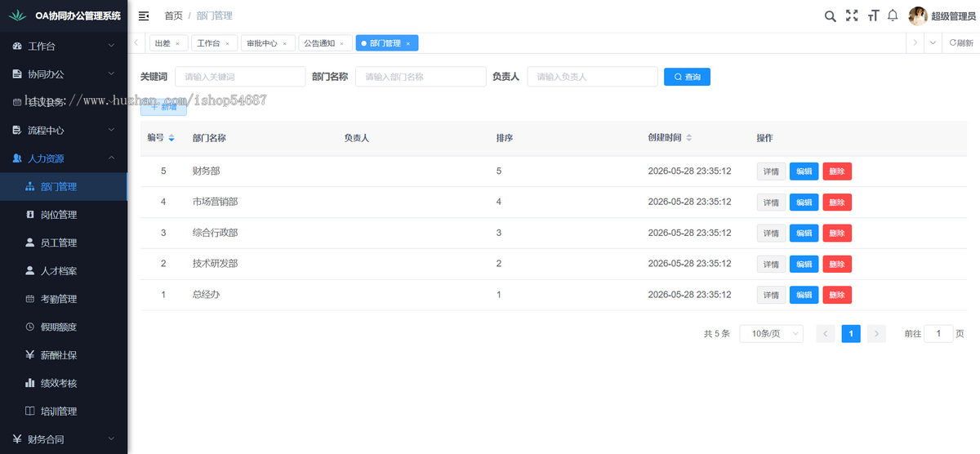Screen dimensions: 980x454
Task: Close the 工作台 tab
Action: click(x=227, y=43)
